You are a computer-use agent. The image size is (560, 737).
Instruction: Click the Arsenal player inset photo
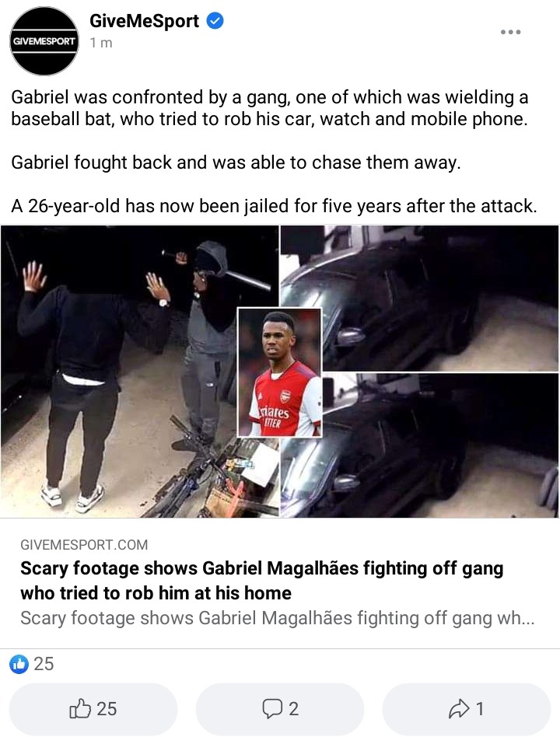[280, 372]
